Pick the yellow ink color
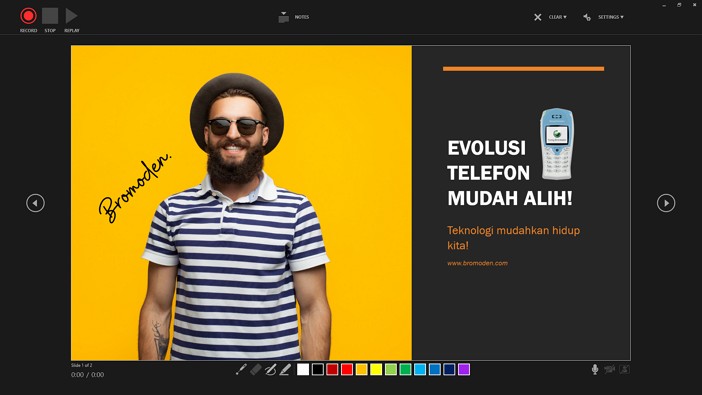The image size is (702, 395). pyautogui.click(x=376, y=369)
